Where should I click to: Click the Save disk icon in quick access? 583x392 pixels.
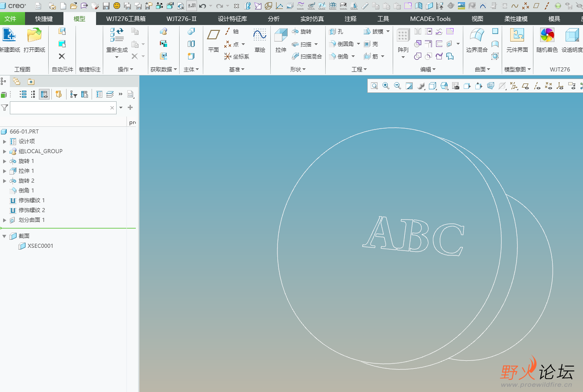[x=106, y=6]
